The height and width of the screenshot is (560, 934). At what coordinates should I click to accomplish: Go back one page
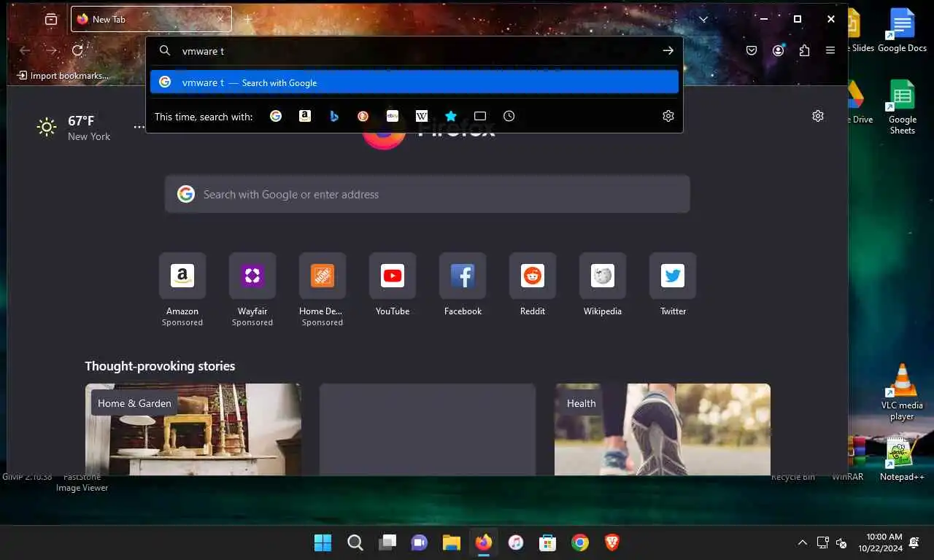[x=26, y=50]
